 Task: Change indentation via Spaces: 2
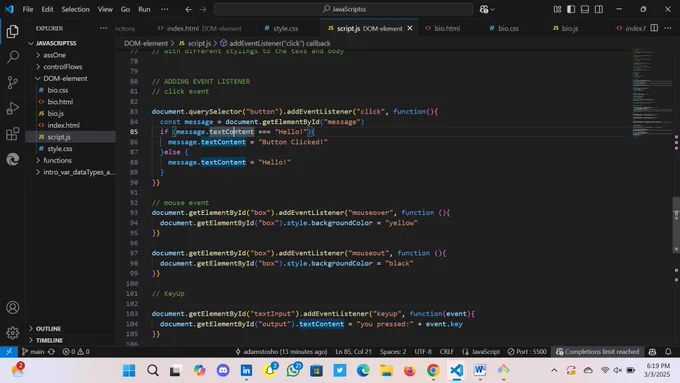pos(393,351)
